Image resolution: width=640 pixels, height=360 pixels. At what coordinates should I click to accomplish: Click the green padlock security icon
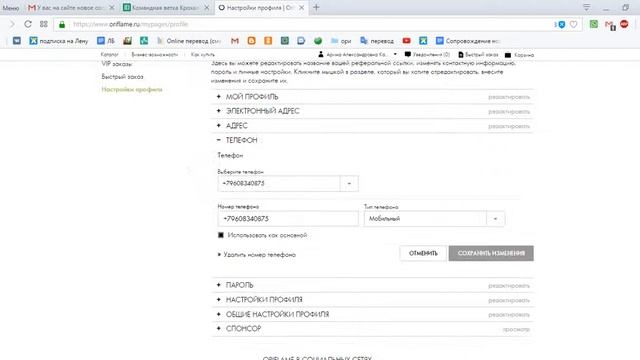(62, 24)
